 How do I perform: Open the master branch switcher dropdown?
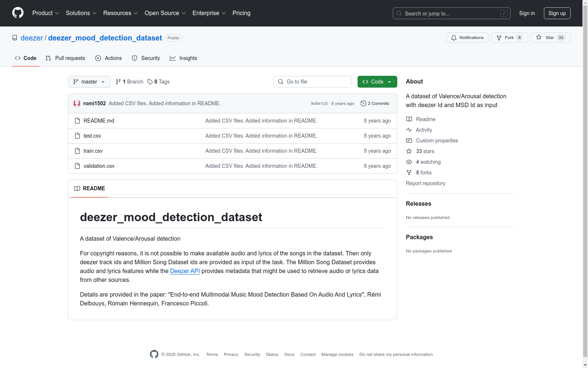89,82
